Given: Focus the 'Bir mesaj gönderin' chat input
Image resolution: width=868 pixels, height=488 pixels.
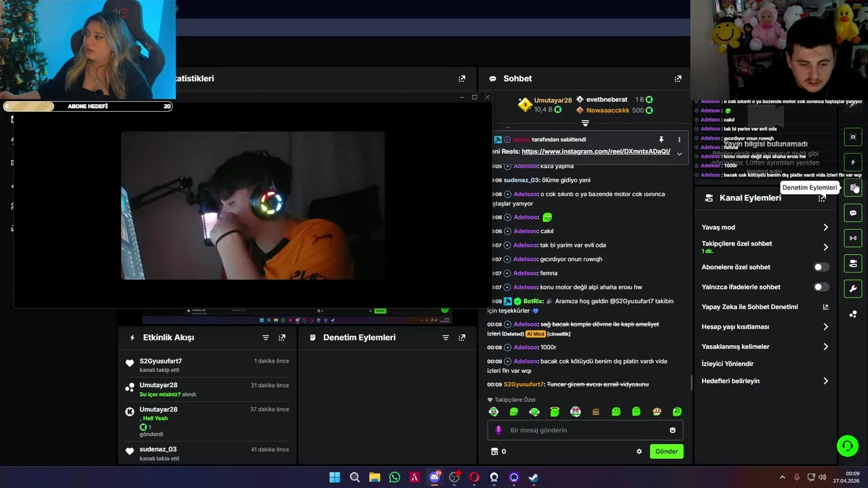Looking at the screenshot, I should point(585,430).
